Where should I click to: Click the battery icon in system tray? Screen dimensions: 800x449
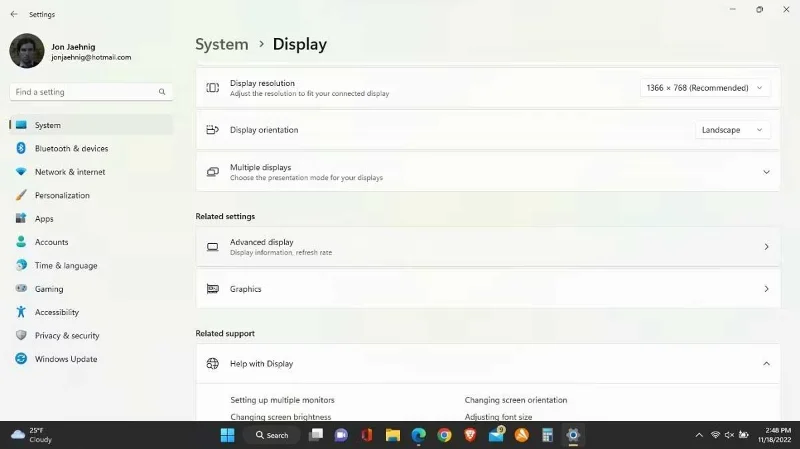pos(744,435)
